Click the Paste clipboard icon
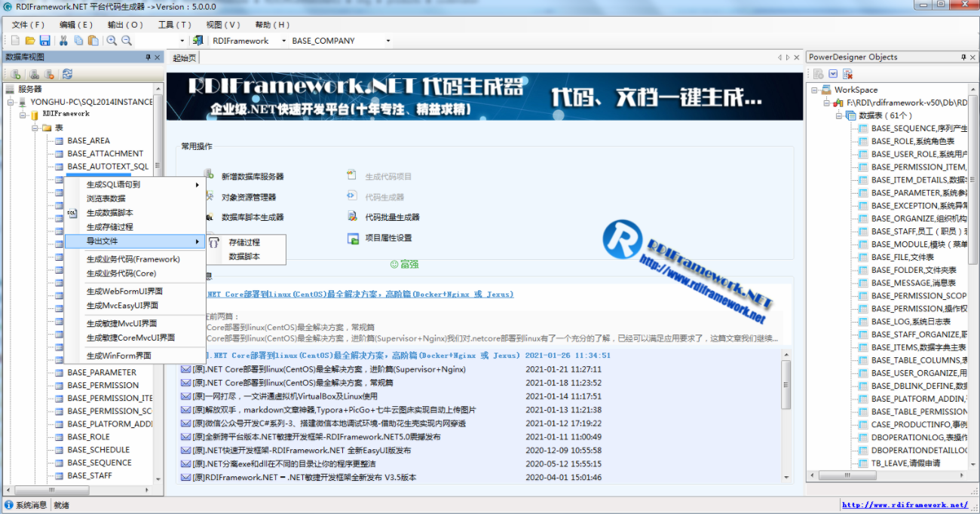 [93, 41]
